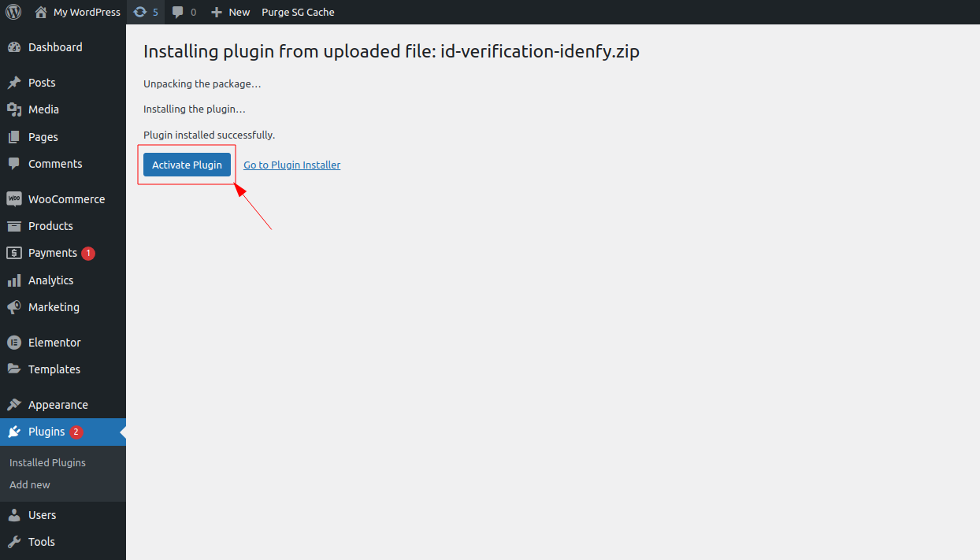Screen dimensions: 980x560
Task: Go to Installed Plugins
Action: [47, 462]
